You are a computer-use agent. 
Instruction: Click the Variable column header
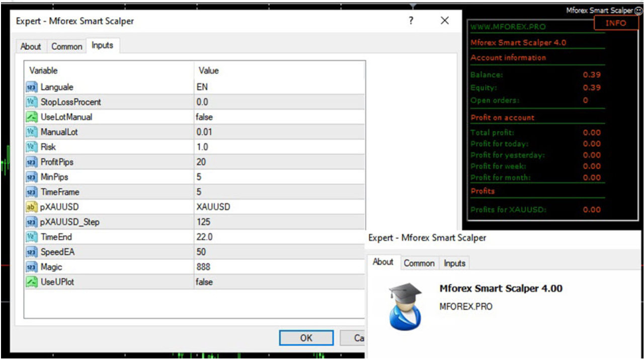click(x=44, y=70)
